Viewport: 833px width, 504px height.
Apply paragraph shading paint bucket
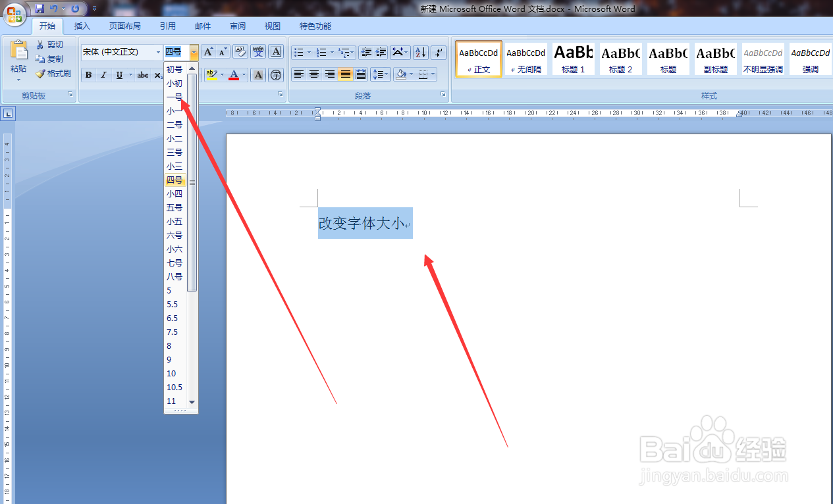400,74
